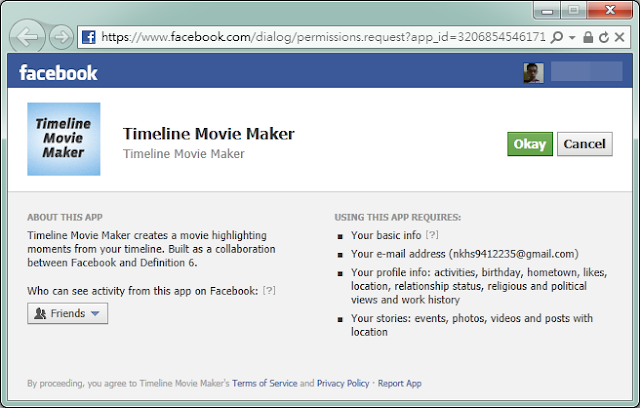
Task: Click the USING THIS APP REQUIRES heading
Action: click(398, 217)
